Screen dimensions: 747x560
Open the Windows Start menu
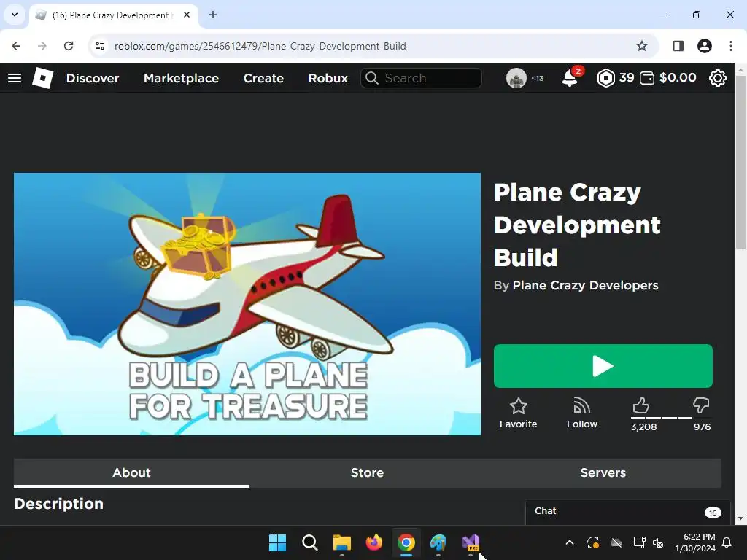[x=277, y=542]
